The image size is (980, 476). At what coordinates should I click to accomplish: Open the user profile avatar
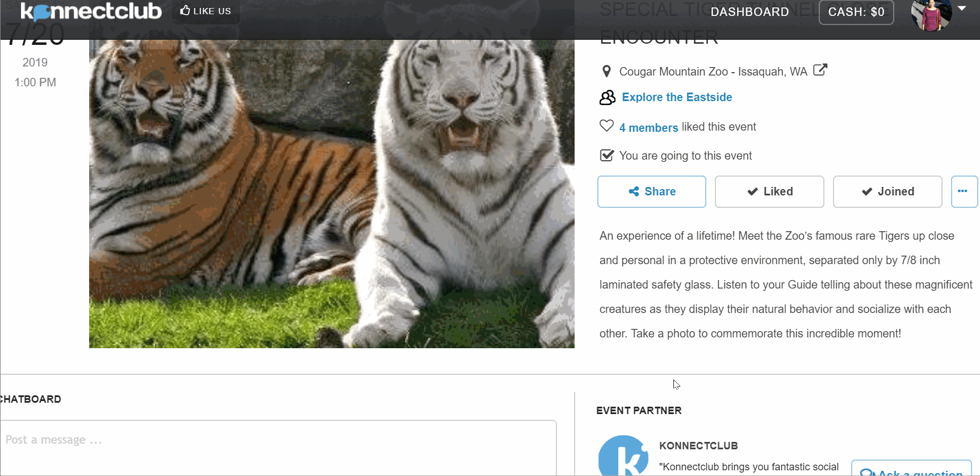click(931, 15)
